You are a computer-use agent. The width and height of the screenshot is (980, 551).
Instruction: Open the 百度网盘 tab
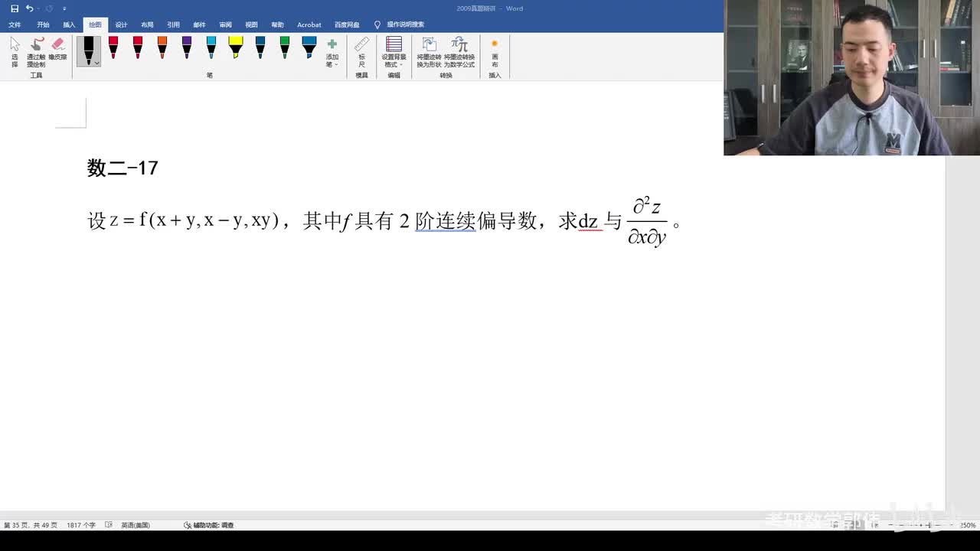(x=347, y=24)
